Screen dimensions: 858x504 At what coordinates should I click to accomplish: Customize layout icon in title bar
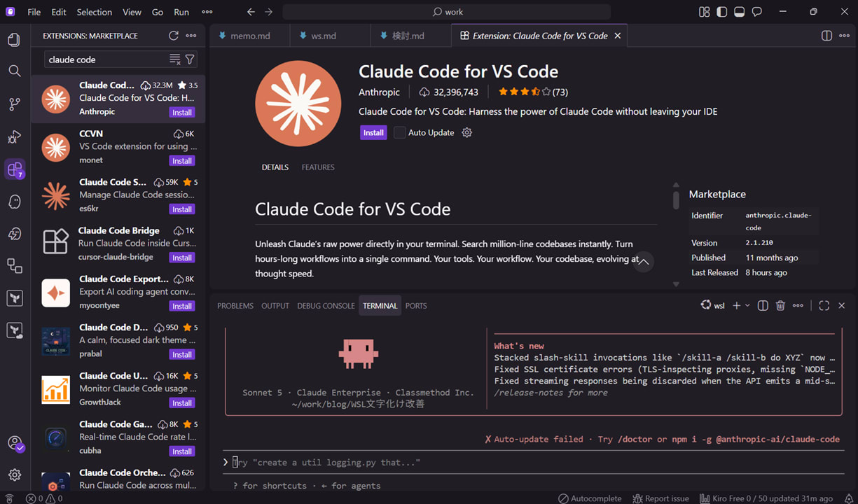coord(705,12)
